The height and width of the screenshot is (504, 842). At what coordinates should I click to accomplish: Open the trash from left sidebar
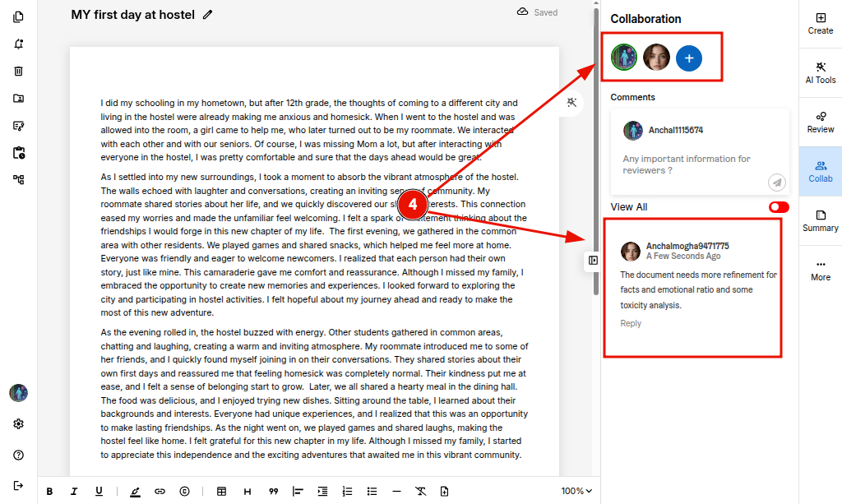tap(18, 72)
